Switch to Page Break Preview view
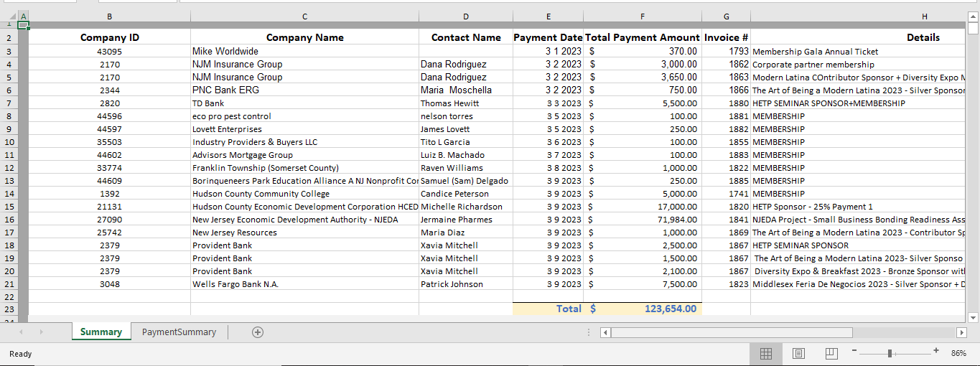The height and width of the screenshot is (366, 980). pyautogui.click(x=831, y=353)
